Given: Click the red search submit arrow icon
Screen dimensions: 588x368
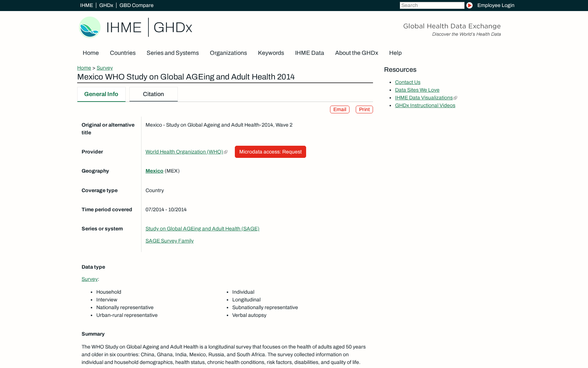Looking at the screenshot, I should 469,5.
